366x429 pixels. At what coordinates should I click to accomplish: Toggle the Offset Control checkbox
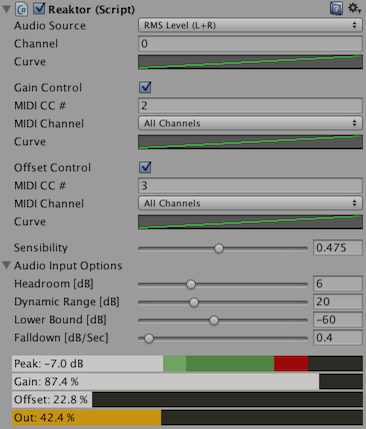145,167
